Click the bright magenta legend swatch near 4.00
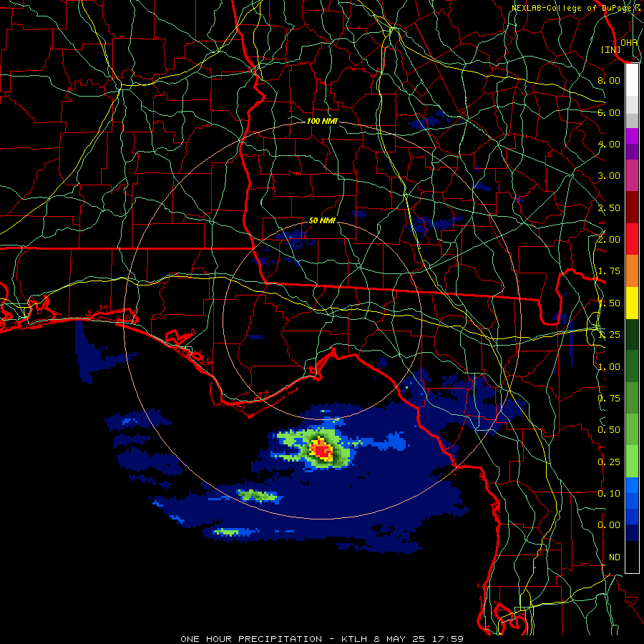 [x=632, y=136]
